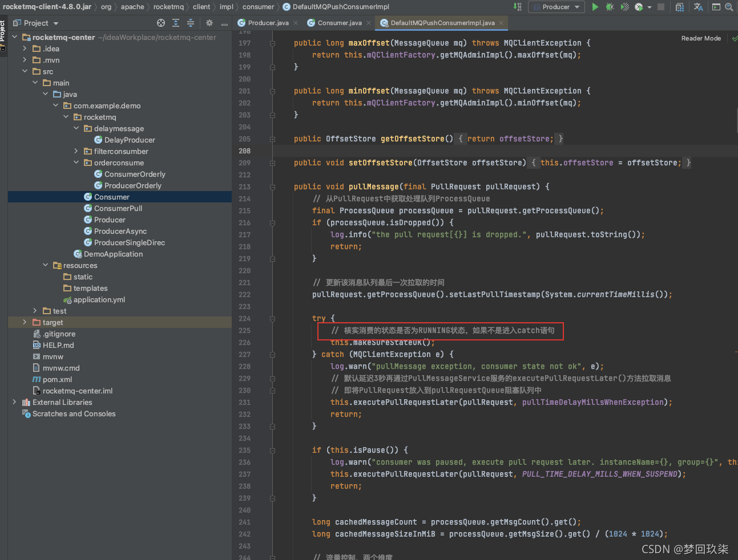Image resolution: width=738 pixels, height=560 pixels.
Task: Hide the Project tool window with minimize bar
Action: pyautogui.click(x=224, y=23)
